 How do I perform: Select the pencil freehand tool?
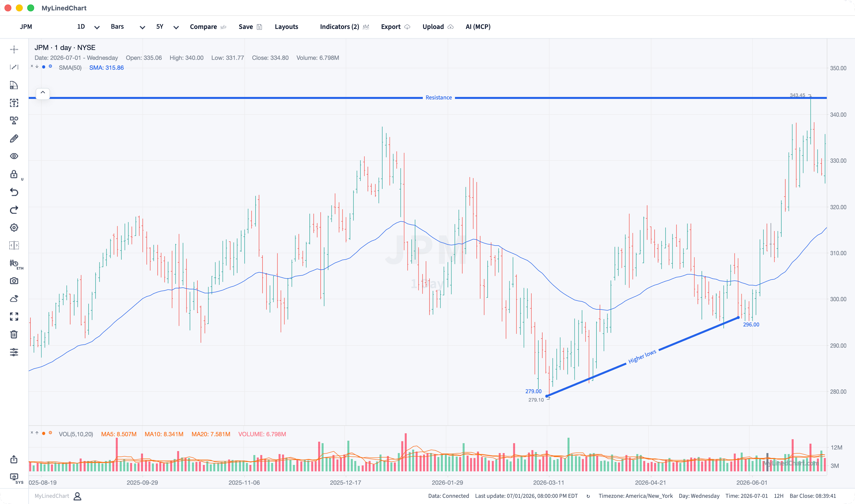(x=14, y=138)
